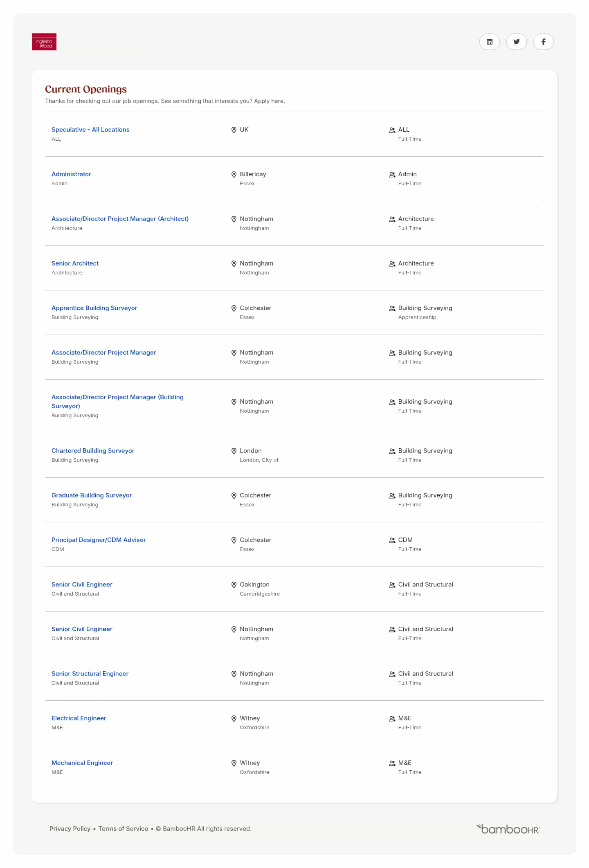Open Principal Designer/CDM Advisor listing
The image size is (589, 868).
tap(99, 540)
